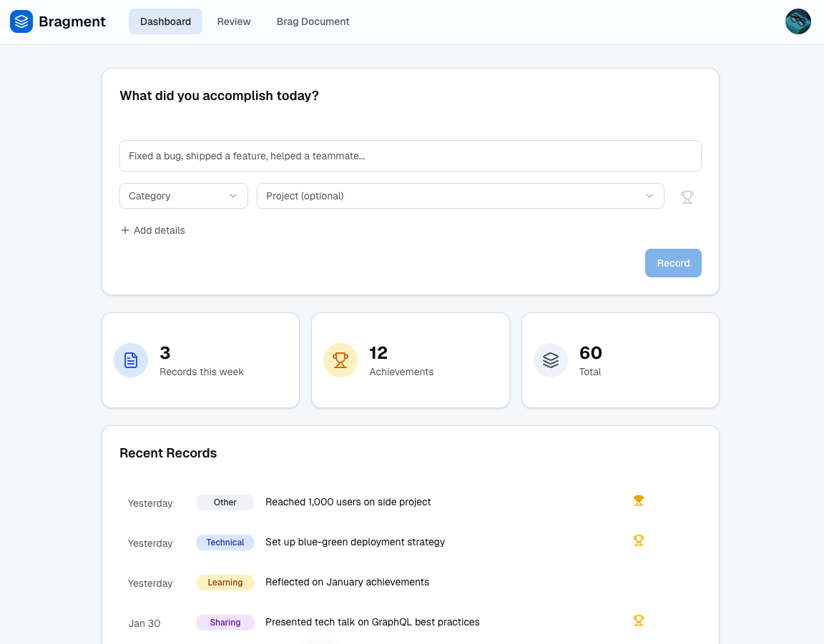
Task: Click the Learning category tag
Action: pyautogui.click(x=225, y=582)
